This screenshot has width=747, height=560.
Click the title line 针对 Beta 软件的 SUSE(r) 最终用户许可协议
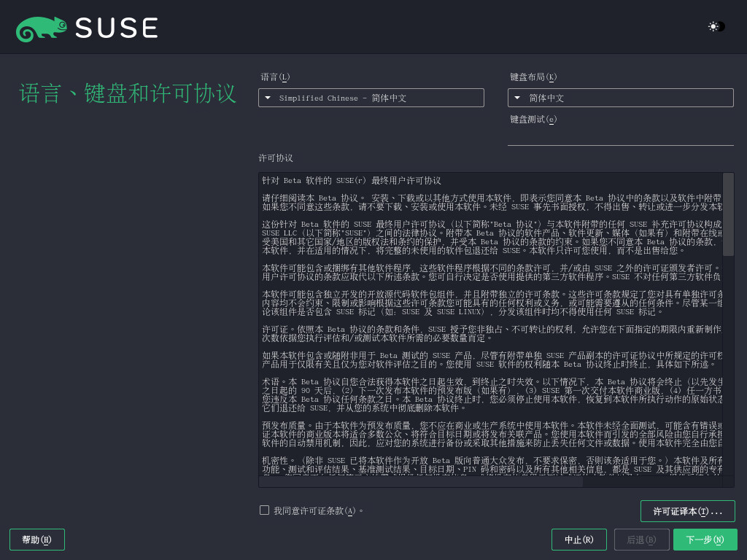pyautogui.click(x=352, y=181)
